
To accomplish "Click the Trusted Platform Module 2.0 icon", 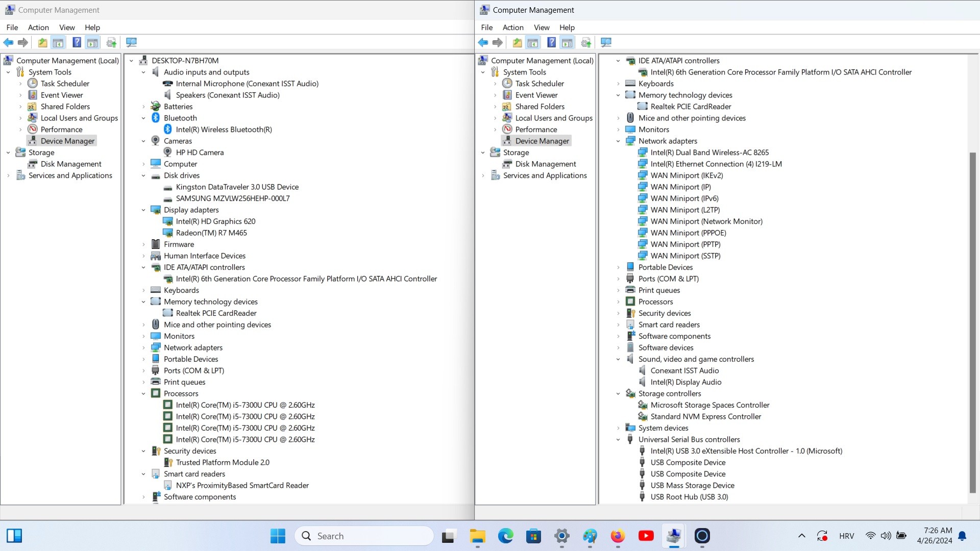I will pyautogui.click(x=167, y=462).
